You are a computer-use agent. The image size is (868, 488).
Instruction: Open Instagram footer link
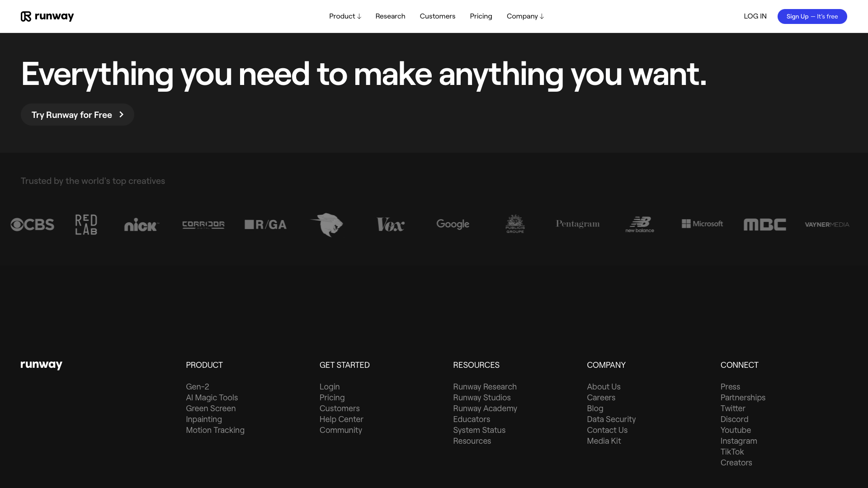pos(739,441)
